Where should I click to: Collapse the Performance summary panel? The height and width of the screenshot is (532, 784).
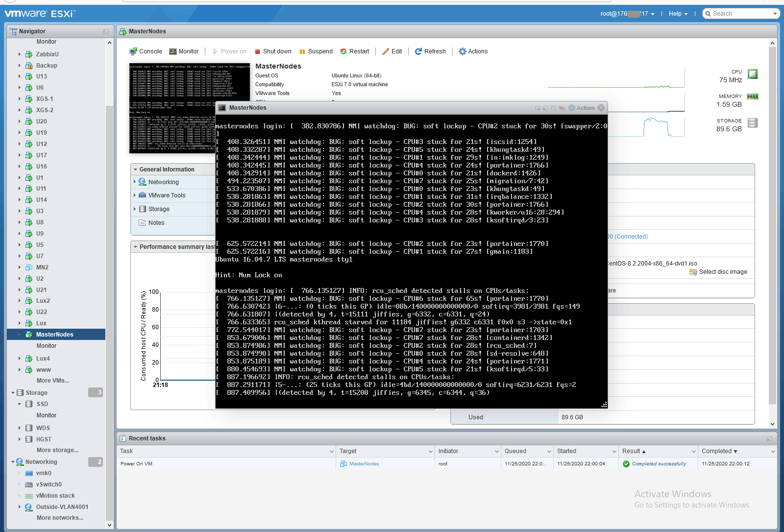point(135,247)
